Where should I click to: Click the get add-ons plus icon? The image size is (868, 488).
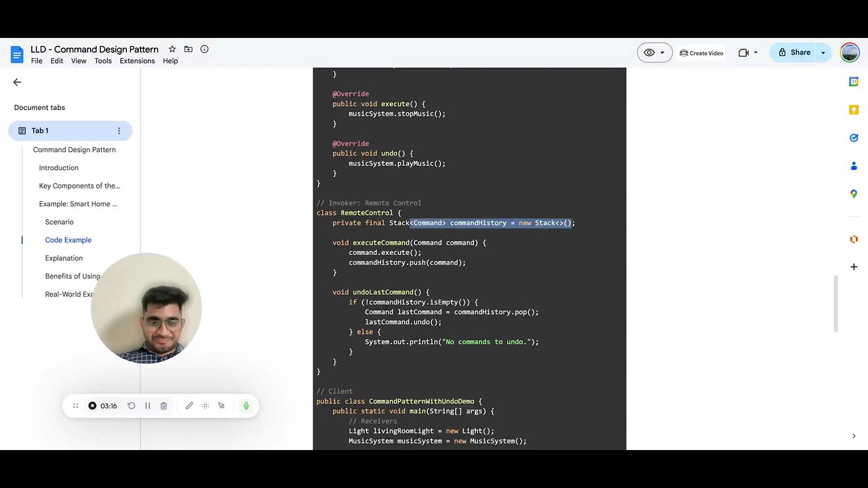(x=854, y=267)
